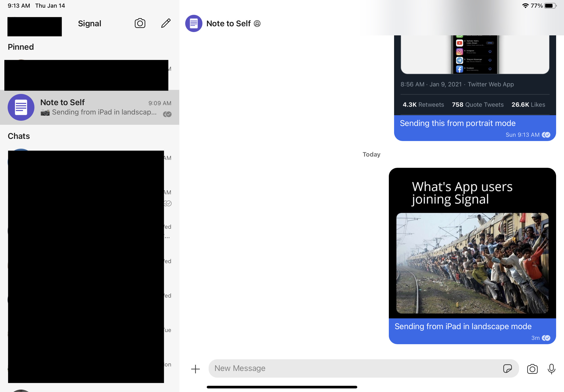
Task: Open the sticker picker in the message bar
Action: (508, 368)
